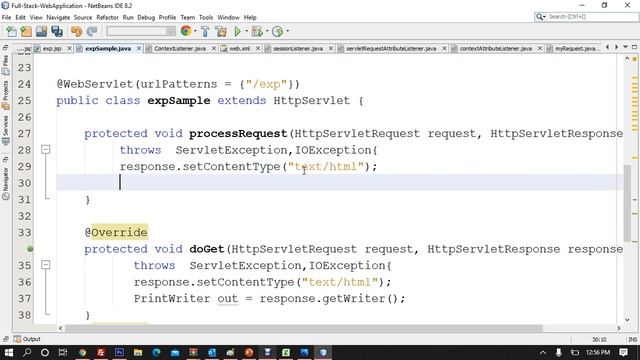Image resolution: width=640 pixels, height=360 pixels.
Task: Open the notification center icon
Action: (x=623, y=352)
